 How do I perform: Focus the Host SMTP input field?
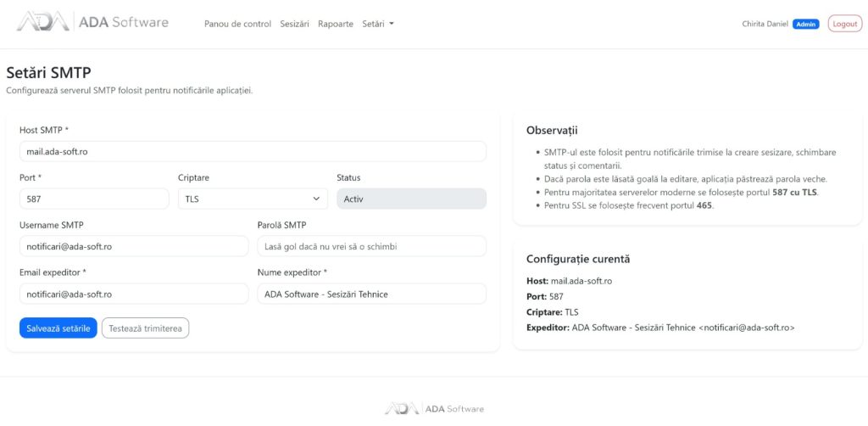[253, 151]
